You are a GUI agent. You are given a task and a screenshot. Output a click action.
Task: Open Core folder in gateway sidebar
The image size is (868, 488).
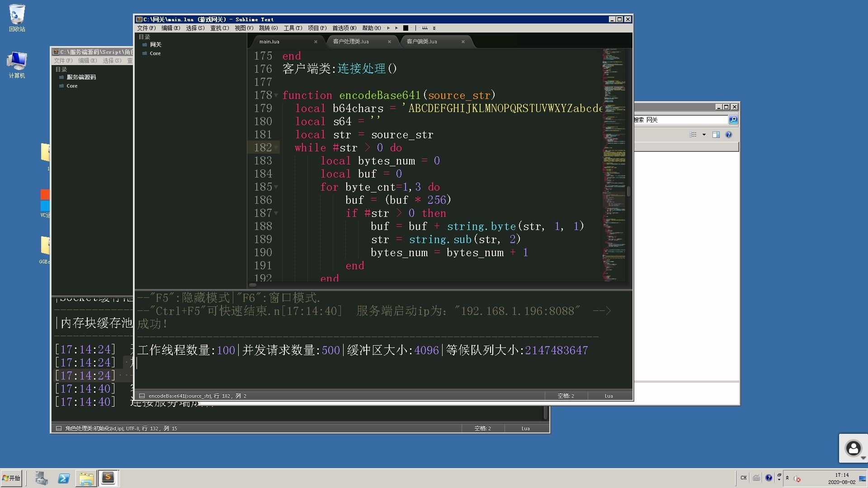[x=155, y=53]
